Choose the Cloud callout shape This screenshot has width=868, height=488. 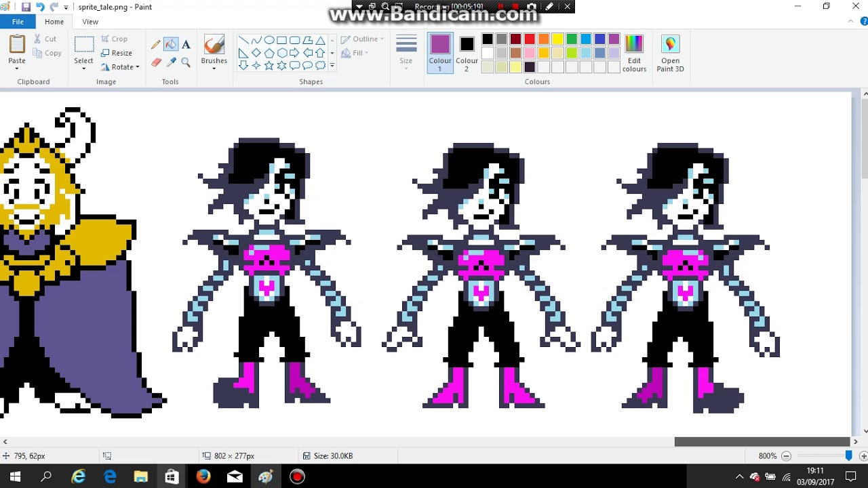click(x=321, y=66)
